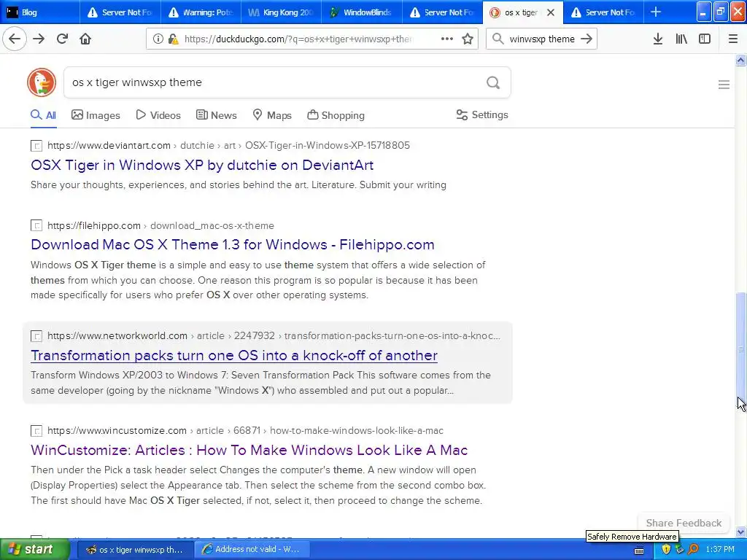
Task: Click the DuckDuckGo logo
Action: click(x=42, y=82)
